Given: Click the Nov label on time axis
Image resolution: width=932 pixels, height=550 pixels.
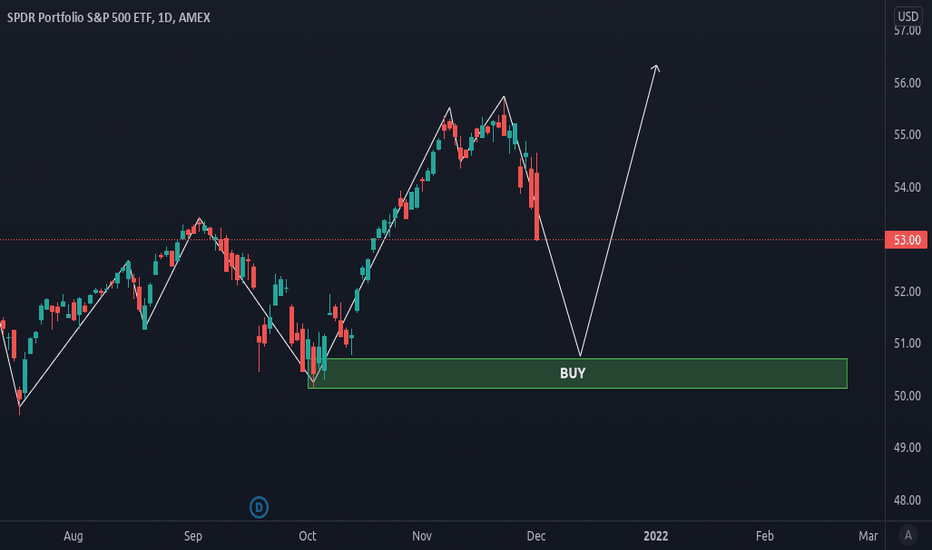Looking at the screenshot, I should (x=422, y=536).
